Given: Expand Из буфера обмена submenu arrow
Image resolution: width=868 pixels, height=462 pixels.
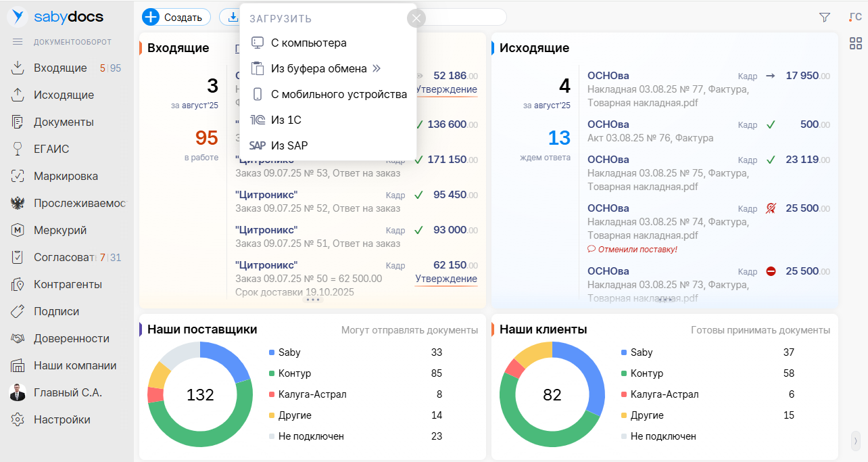Looking at the screenshot, I should tap(377, 68).
